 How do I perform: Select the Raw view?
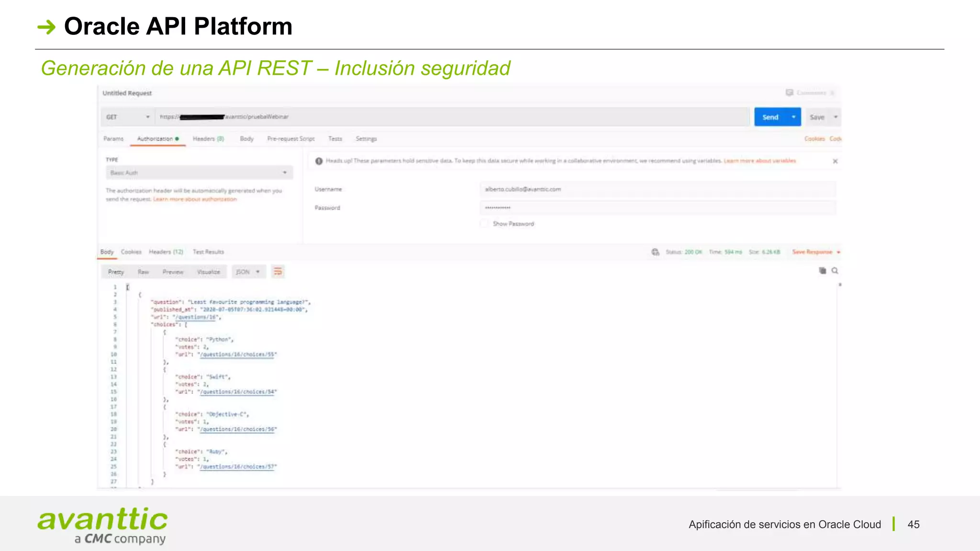(x=143, y=272)
